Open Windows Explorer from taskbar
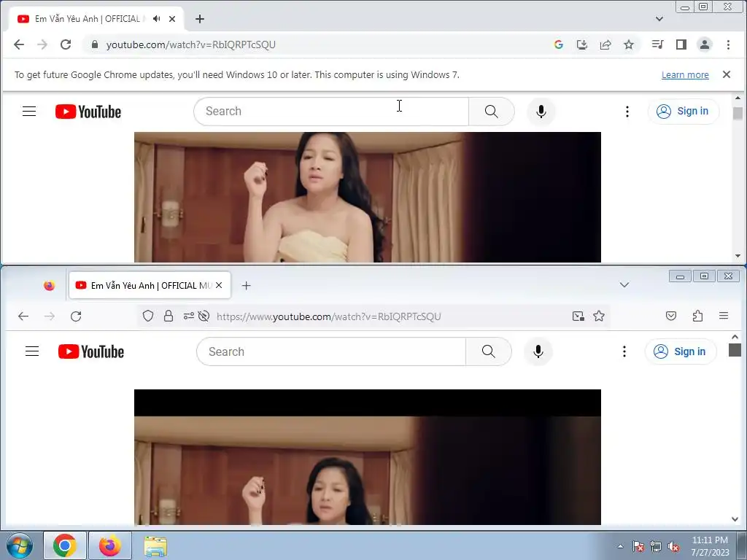 155,546
